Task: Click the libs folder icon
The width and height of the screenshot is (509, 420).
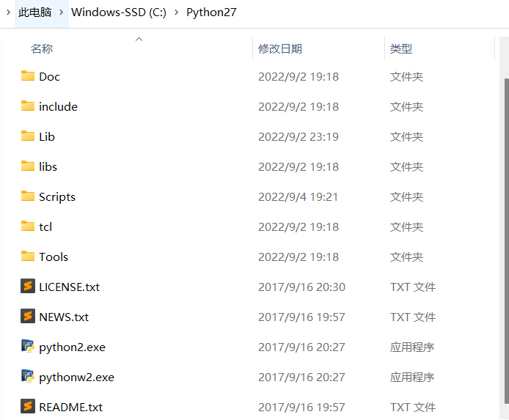Action: tap(28, 166)
